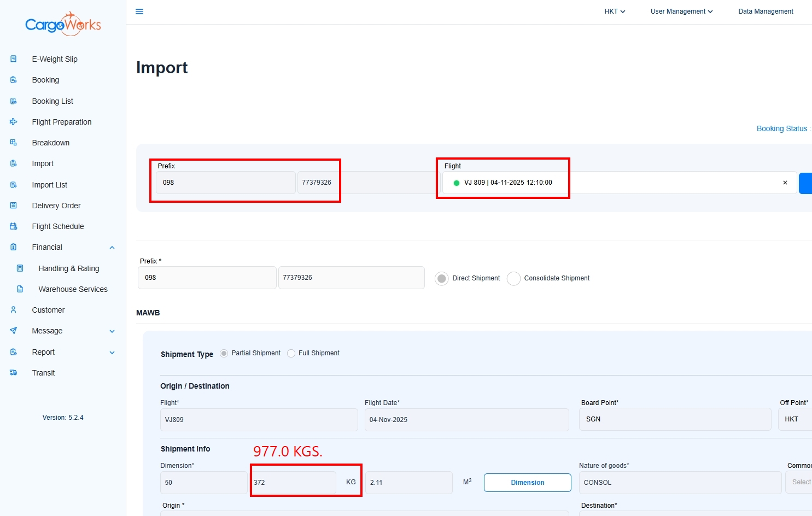Click the Customer person icon
This screenshot has height=516, width=812.
[14, 310]
